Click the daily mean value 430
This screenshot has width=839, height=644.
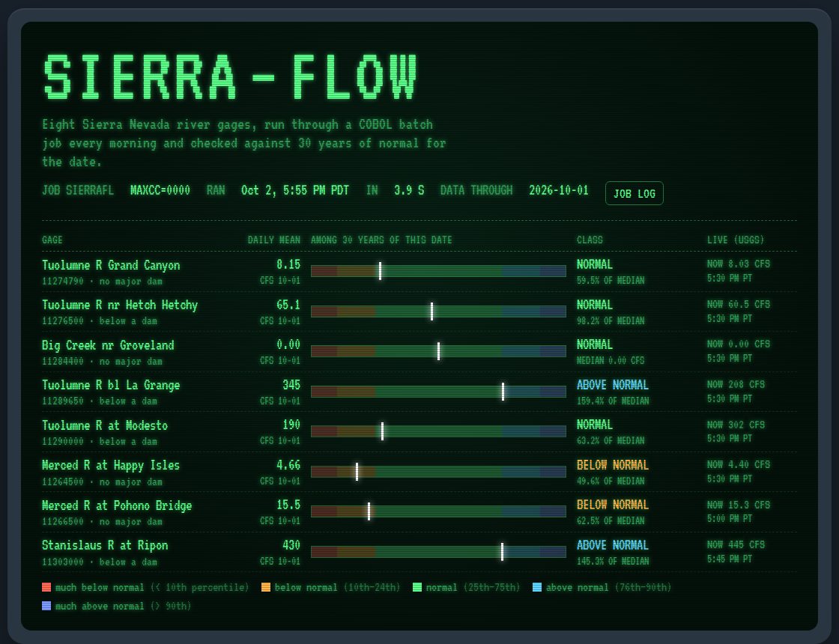tap(291, 546)
